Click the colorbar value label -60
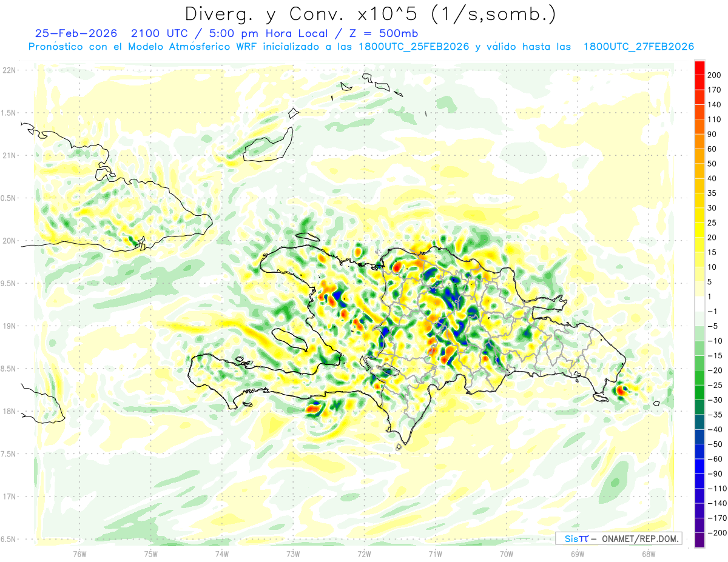 tap(715, 459)
